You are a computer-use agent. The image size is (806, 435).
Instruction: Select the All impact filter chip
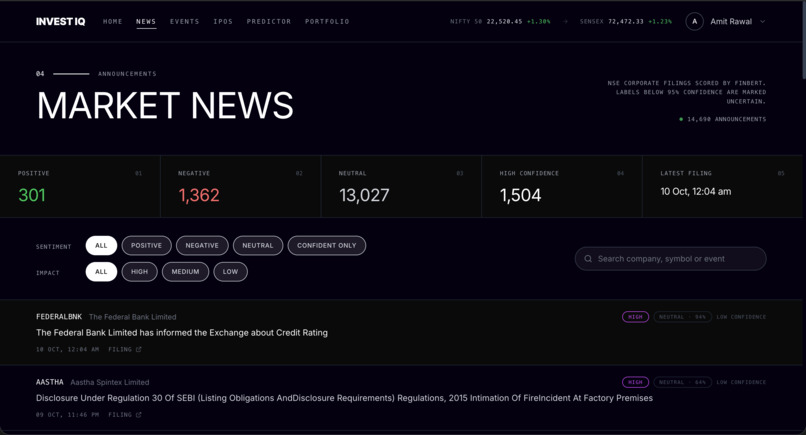[101, 271]
